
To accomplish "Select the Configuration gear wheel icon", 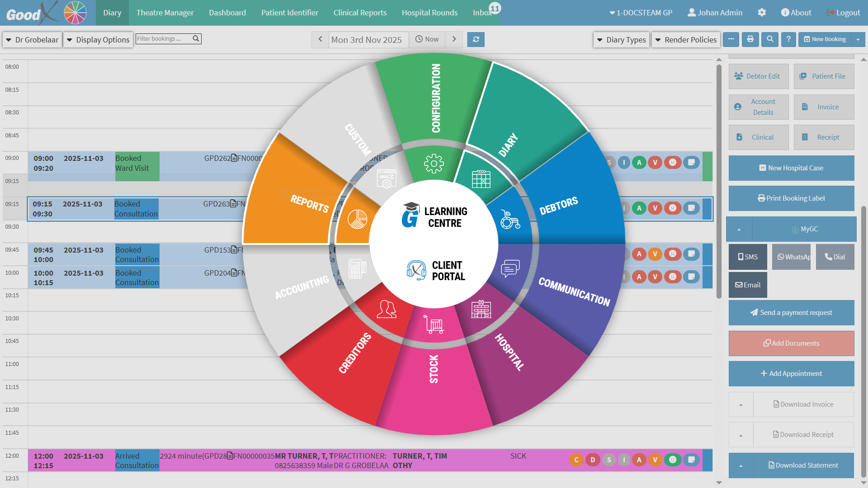I will pyautogui.click(x=434, y=164).
